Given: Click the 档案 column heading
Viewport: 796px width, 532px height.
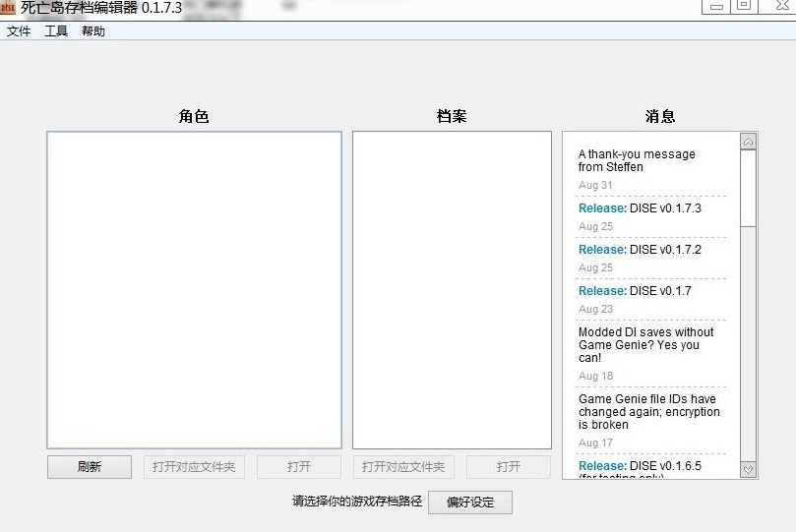Looking at the screenshot, I should point(452,116).
